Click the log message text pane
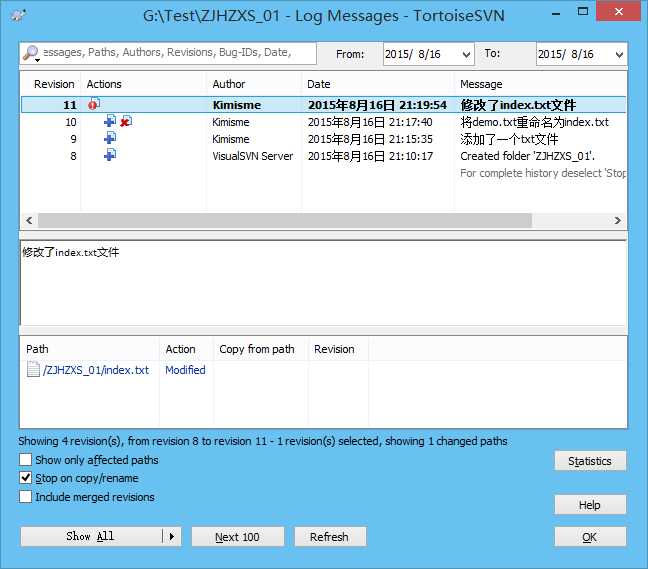648x569 pixels. click(x=324, y=283)
